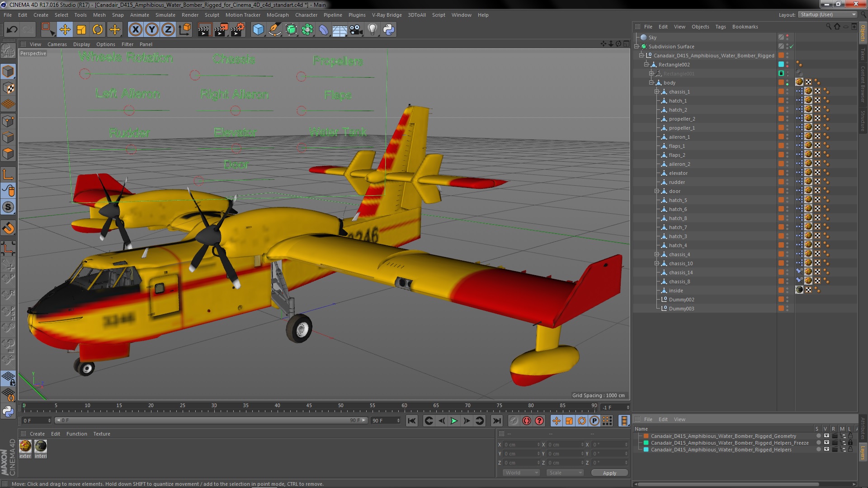This screenshot has width=868, height=488.
Task: Toggle Y axis lock icon
Action: pos(152,30)
